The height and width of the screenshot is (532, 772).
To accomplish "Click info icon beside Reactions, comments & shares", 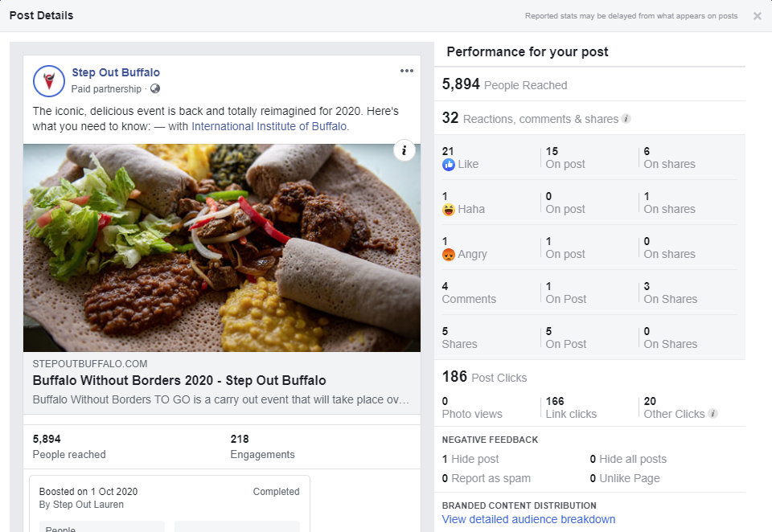I will point(626,119).
